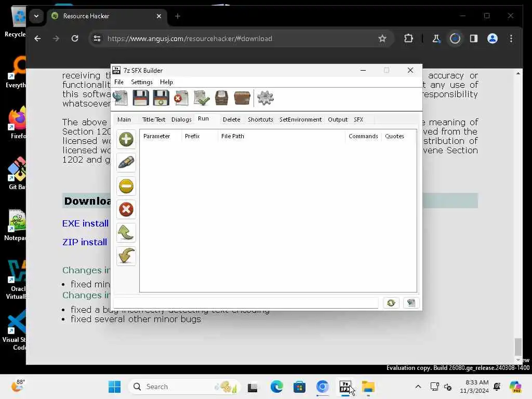The width and height of the screenshot is (532, 399).
Task: Click the document with green checkmark icon
Action: point(202,98)
